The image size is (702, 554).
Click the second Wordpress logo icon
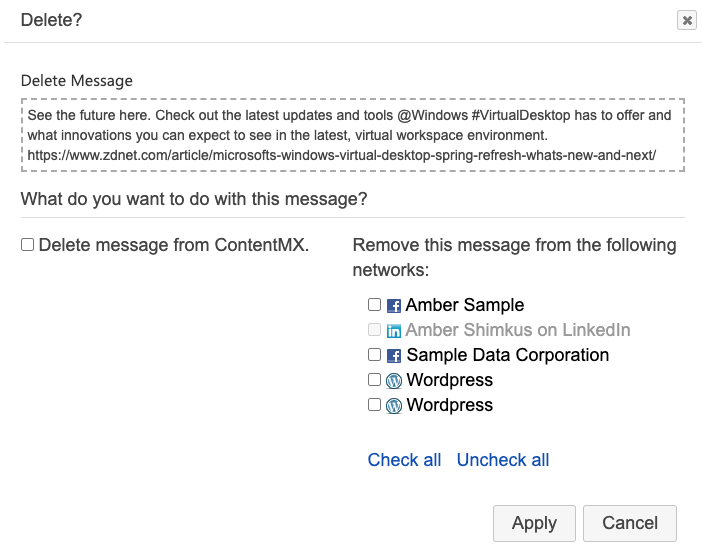click(394, 406)
